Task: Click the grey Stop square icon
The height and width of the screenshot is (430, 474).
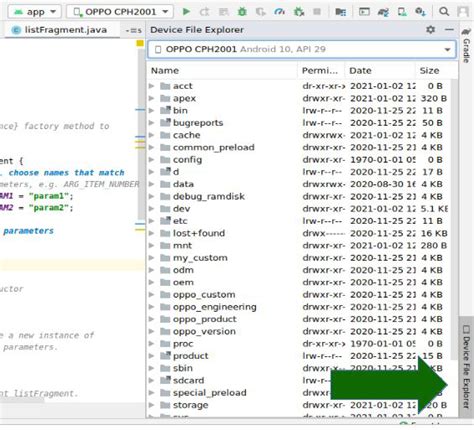Action: point(317,12)
